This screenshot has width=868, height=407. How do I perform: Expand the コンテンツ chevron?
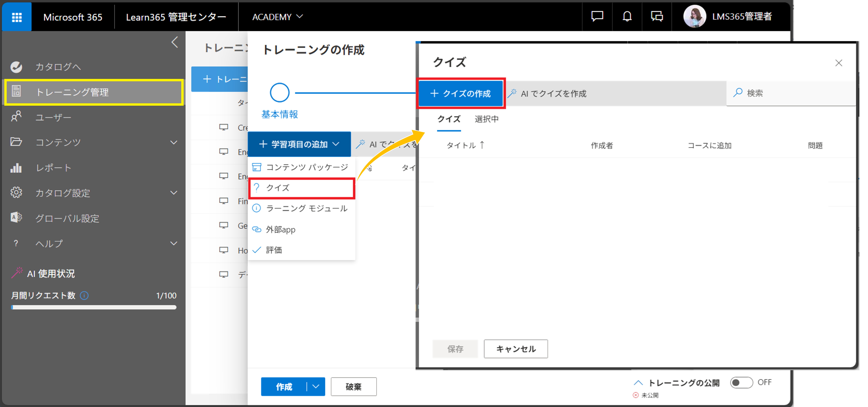tap(174, 142)
